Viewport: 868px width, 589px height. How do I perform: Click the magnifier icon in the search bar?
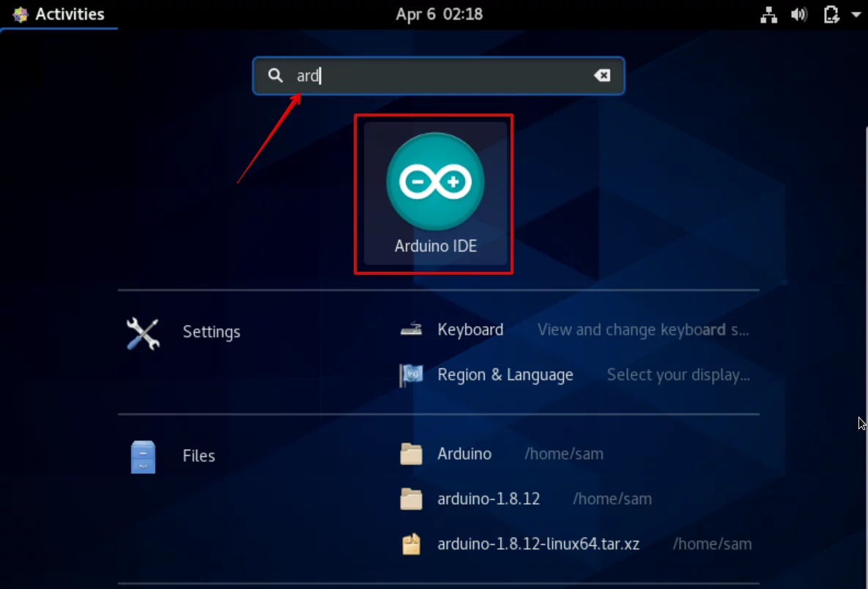pos(275,75)
